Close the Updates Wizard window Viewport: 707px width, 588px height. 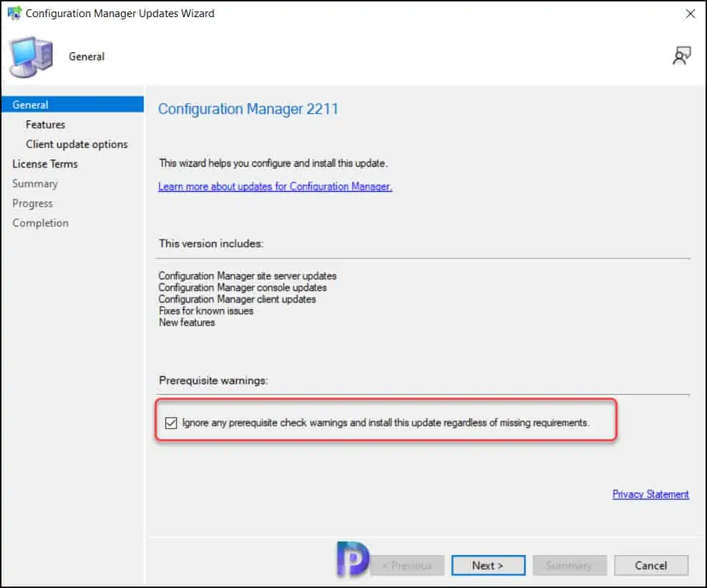691,14
